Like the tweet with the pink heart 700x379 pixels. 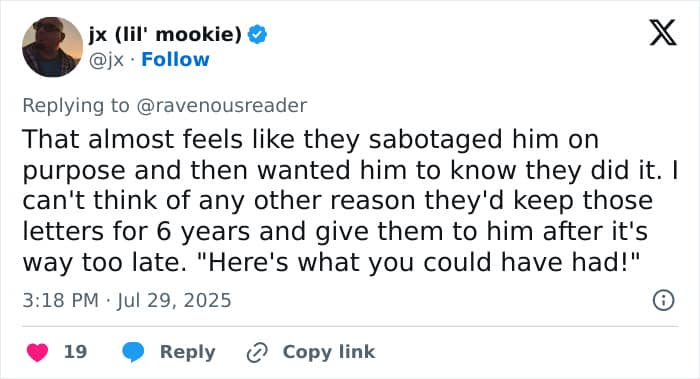click(38, 352)
